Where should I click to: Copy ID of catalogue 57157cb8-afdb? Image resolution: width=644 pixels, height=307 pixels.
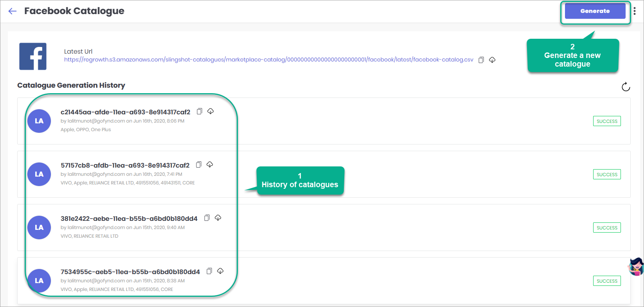(x=199, y=164)
